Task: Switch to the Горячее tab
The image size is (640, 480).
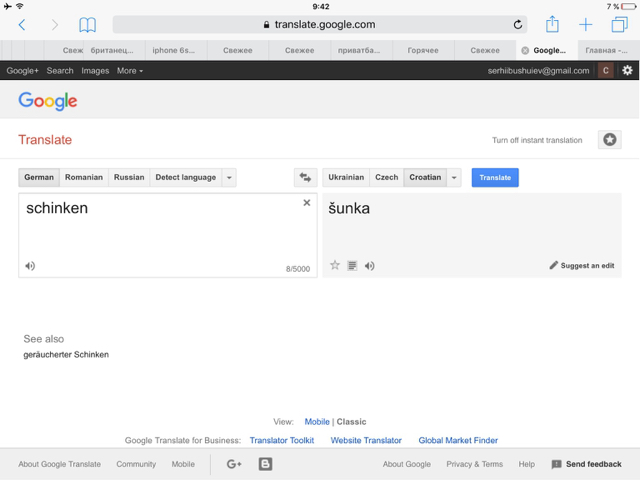Action: [x=423, y=51]
